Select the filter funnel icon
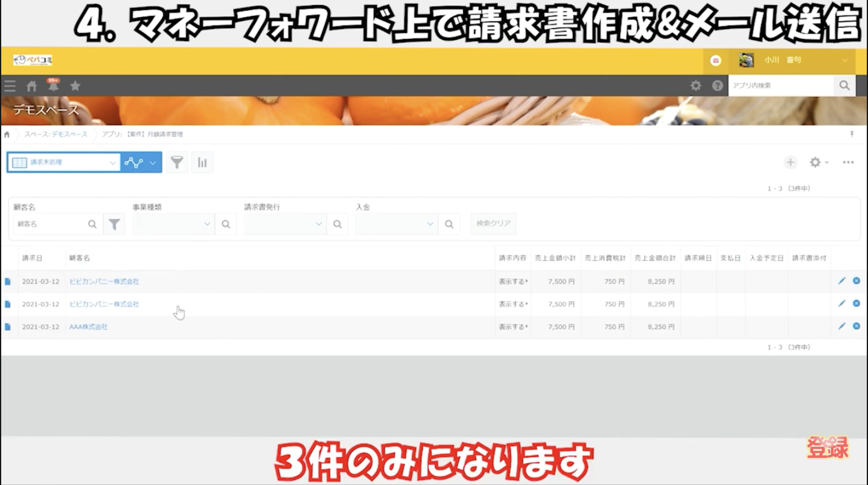868x485 pixels. pyautogui.click(x=176, y=162)
